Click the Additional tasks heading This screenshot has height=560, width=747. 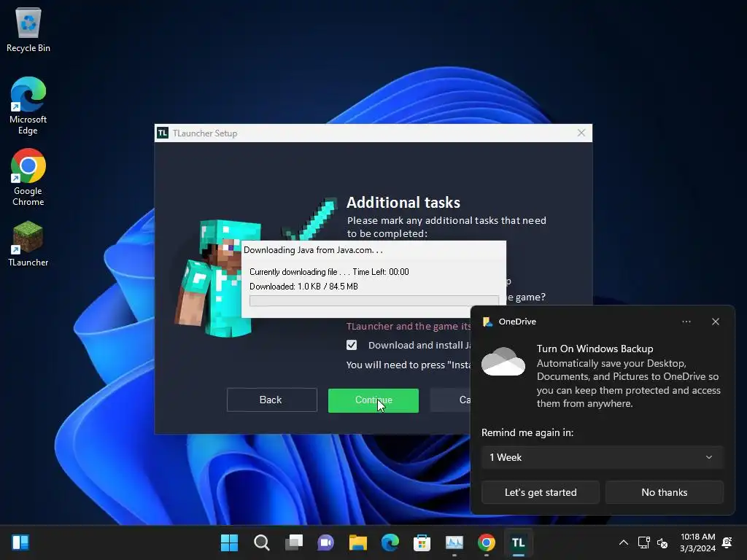(403, 203)
